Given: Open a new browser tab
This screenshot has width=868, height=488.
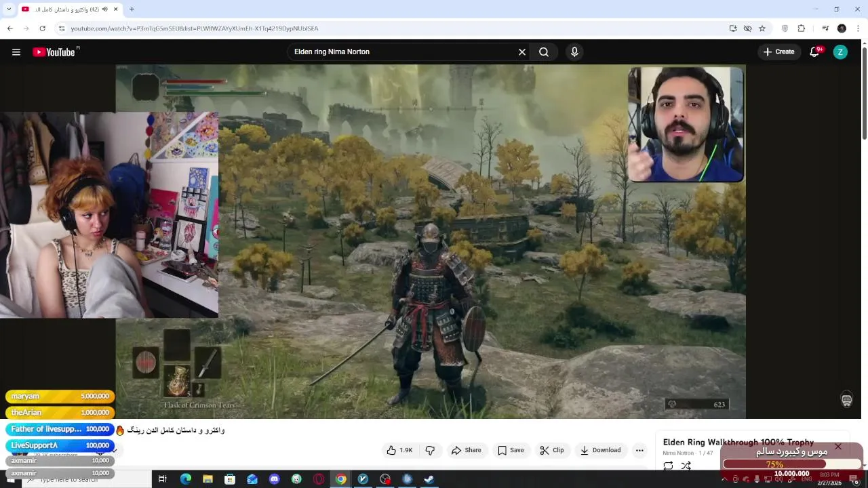Looking at the screenshot, I should 132,9.
